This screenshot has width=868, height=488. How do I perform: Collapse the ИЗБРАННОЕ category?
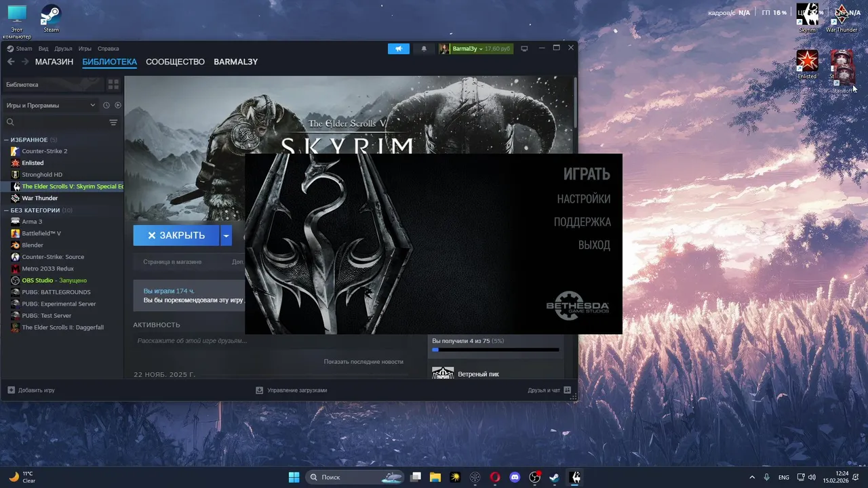tap(6, 140)
